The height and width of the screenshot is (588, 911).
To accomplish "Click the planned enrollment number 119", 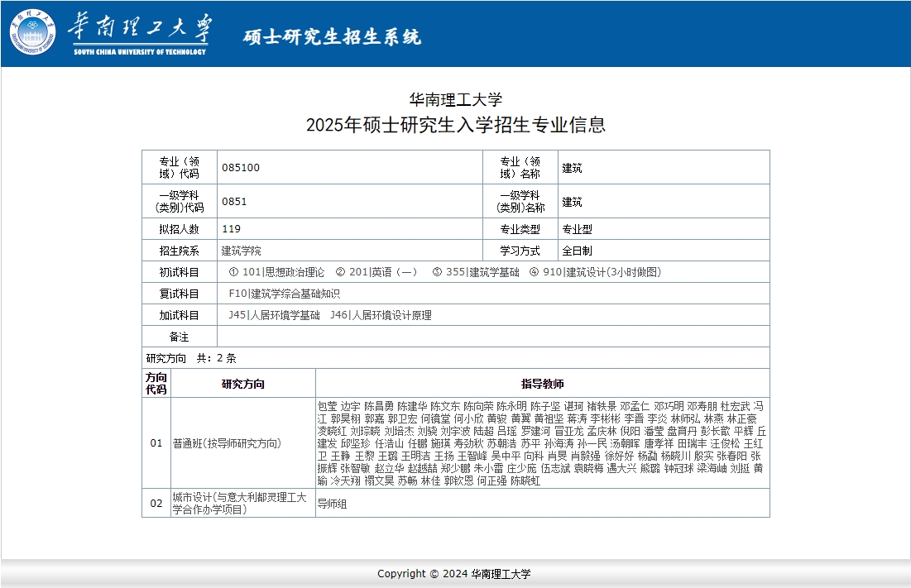I will [232, 229].
